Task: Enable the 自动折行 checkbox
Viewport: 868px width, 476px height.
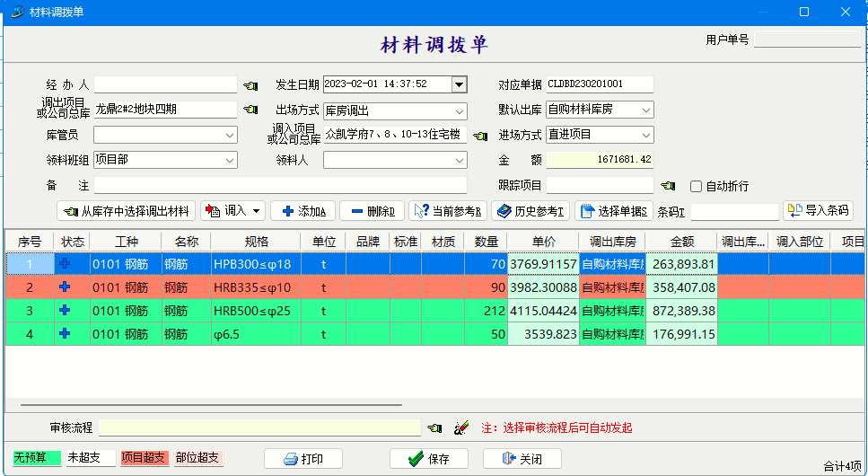Action: 696,186
